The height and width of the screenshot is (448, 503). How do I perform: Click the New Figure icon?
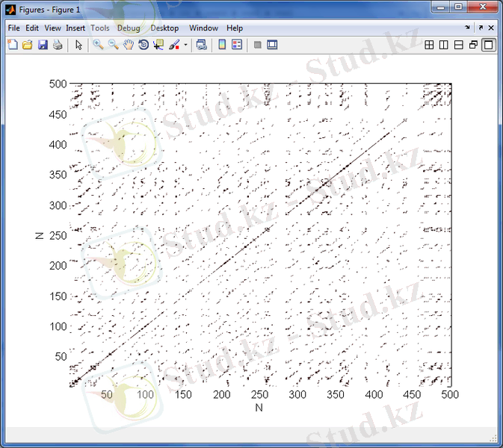(x=13, y=45)
